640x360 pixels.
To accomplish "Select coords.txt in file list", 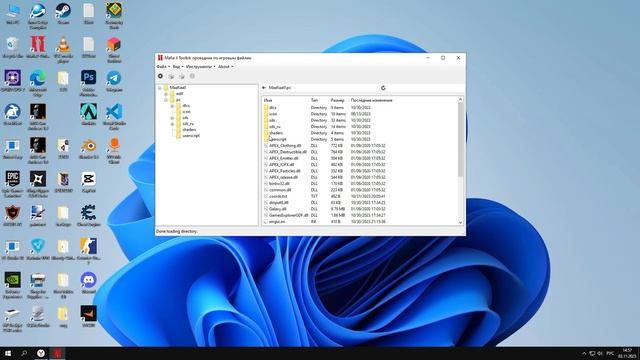I will point(278,196).
